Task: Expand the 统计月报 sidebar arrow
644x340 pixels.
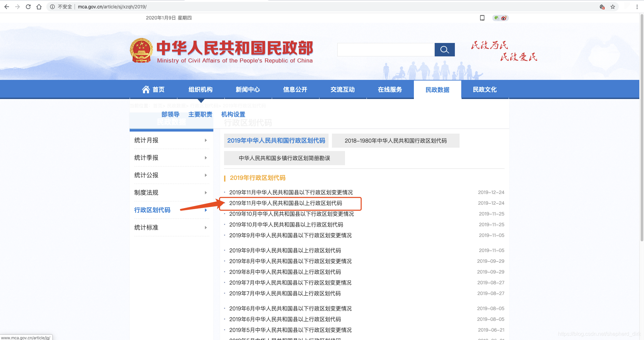Action: (206, 140)
